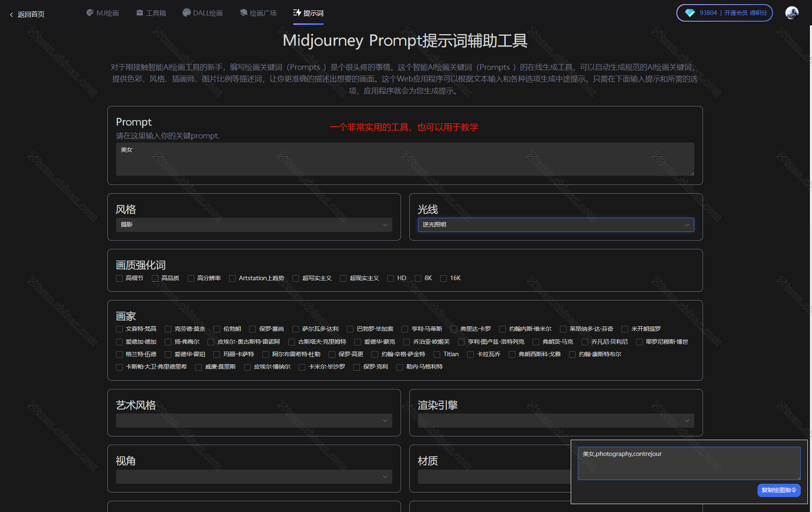Click the back arrow icon beside 返回首页
This screenshot has height=512, width=812.
pyautogui.click(x=11, y=15)
